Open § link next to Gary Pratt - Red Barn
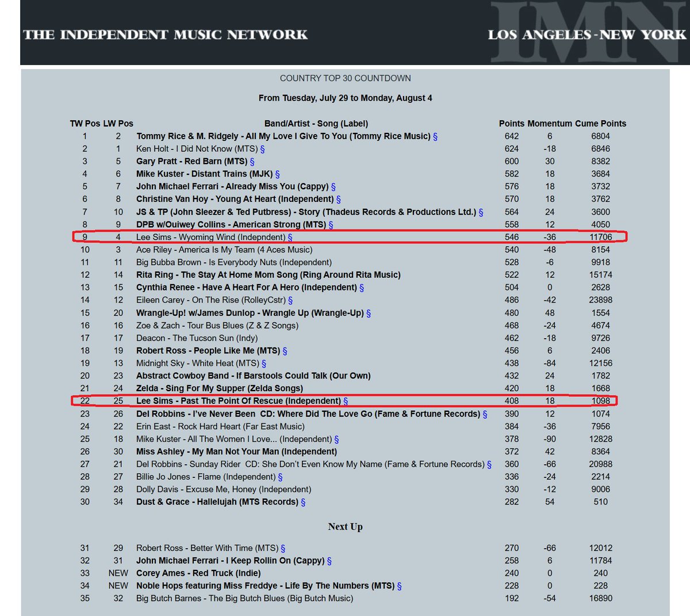 tap(252, 162)
